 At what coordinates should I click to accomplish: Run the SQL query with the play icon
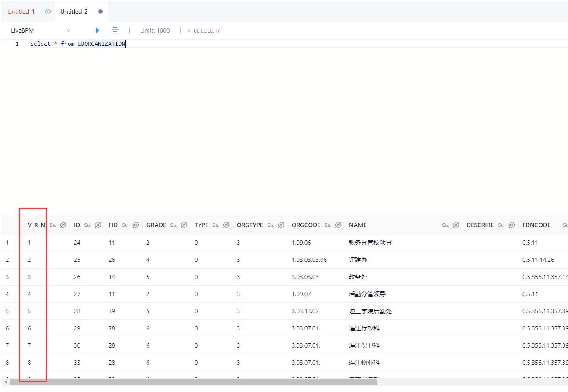click(97, 30)
